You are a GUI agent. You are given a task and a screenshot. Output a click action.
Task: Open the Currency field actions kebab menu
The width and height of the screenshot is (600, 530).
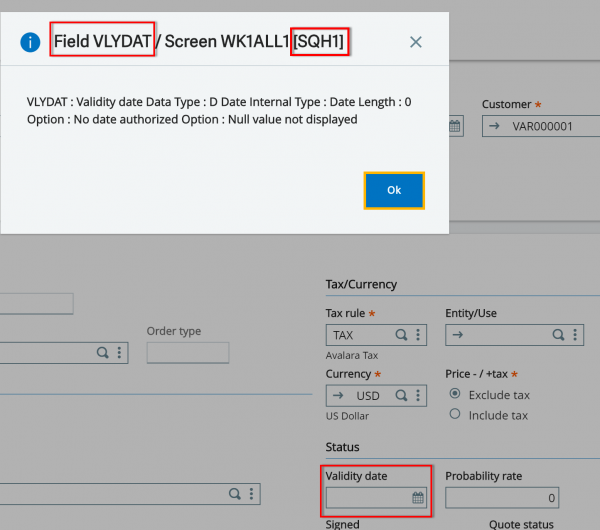click(419, 395)
